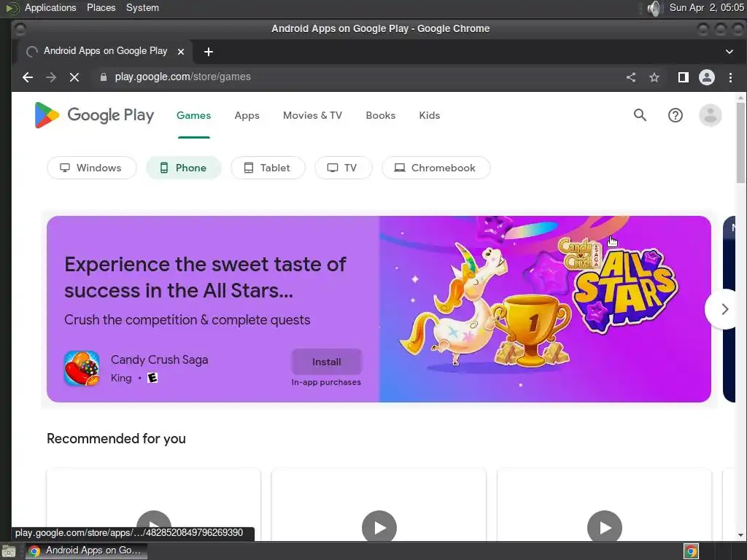Open Chrome three-dot menu
Image resolution: width=747 pixels, height=560 pixels.
tap(730, 77)
